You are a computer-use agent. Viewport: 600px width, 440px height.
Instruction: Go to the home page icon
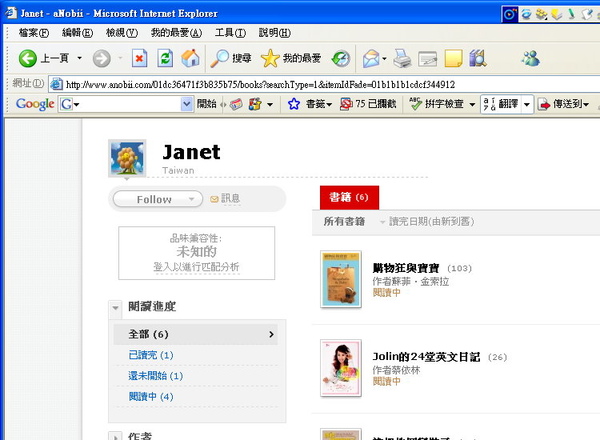point(191,59)
